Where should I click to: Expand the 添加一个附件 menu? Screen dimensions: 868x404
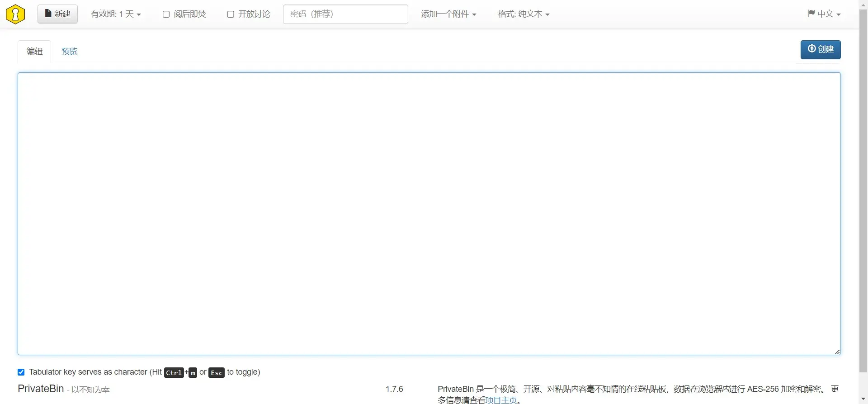pyautogui.click(x=448, y=14)
